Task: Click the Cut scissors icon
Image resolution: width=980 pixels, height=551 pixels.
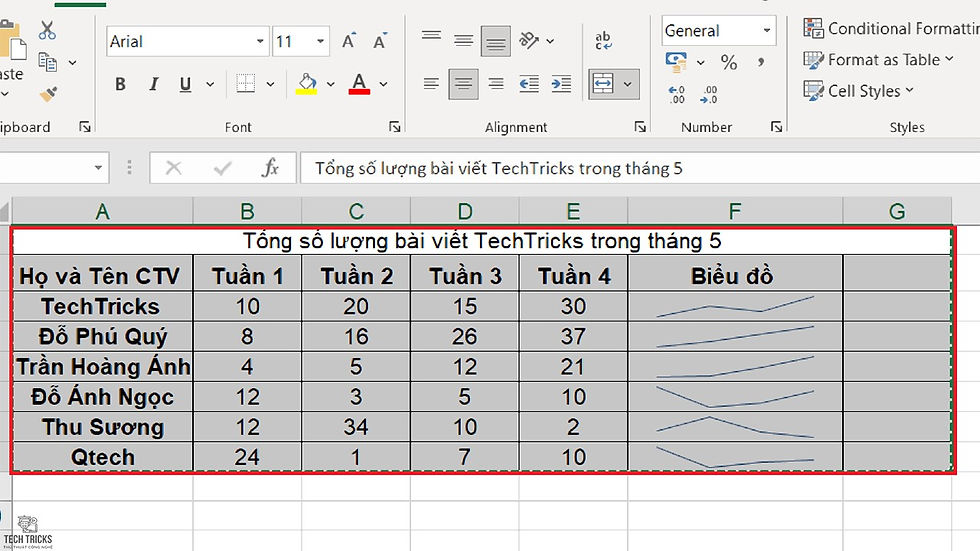Action: (x=47, y=30)
